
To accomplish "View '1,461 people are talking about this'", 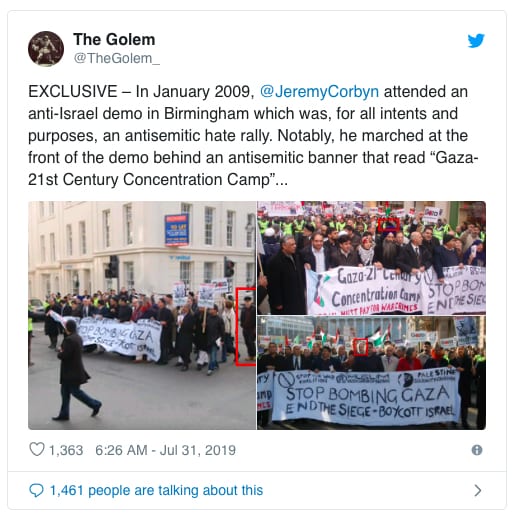I will (x=156, y=490).
